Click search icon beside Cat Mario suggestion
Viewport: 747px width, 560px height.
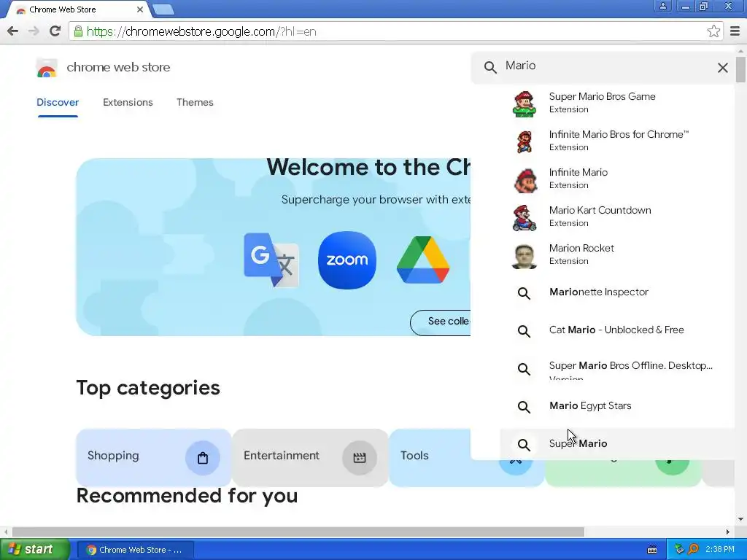[524, 331]
